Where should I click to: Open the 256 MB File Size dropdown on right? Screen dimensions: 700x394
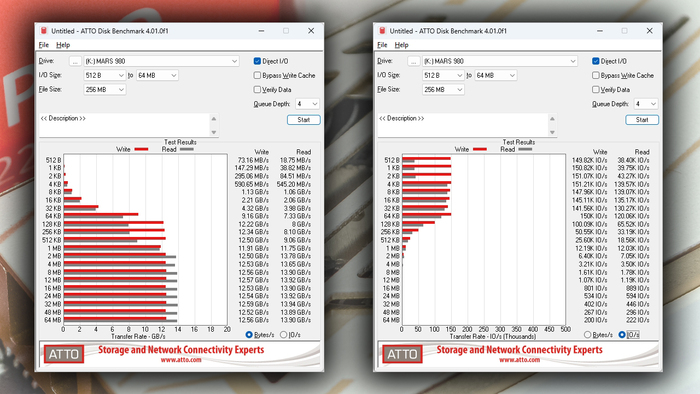tap(443, 90)
